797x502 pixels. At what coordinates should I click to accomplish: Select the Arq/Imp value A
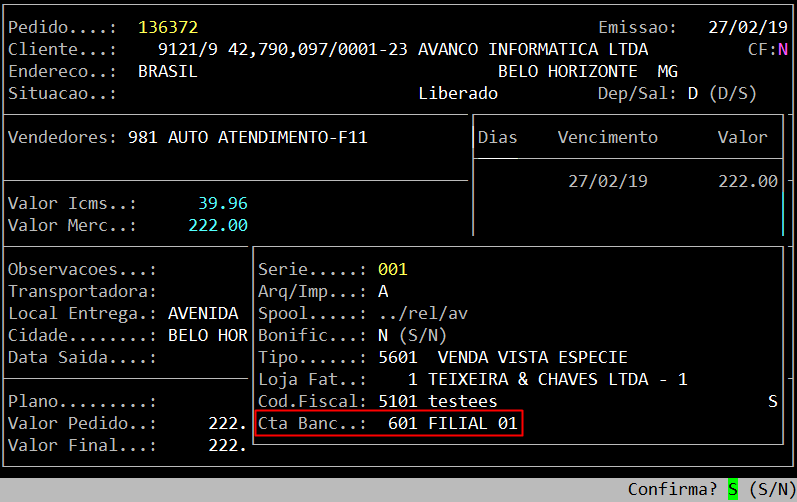pos(383,292)
